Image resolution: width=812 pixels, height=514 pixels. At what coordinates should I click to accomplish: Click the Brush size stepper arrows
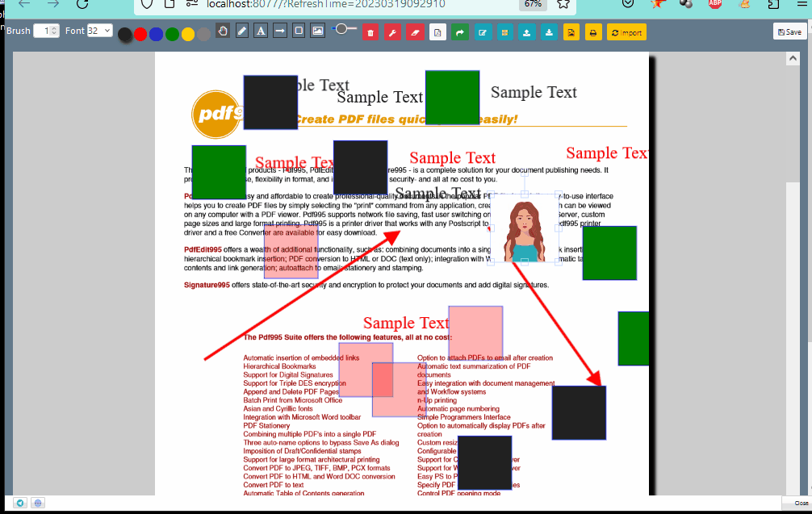(54, 31)
